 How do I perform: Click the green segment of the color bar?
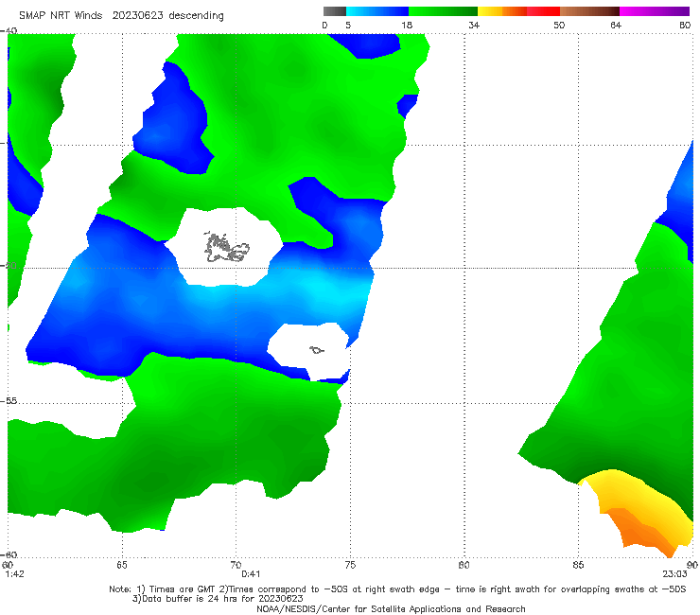[x=443, y=11]
